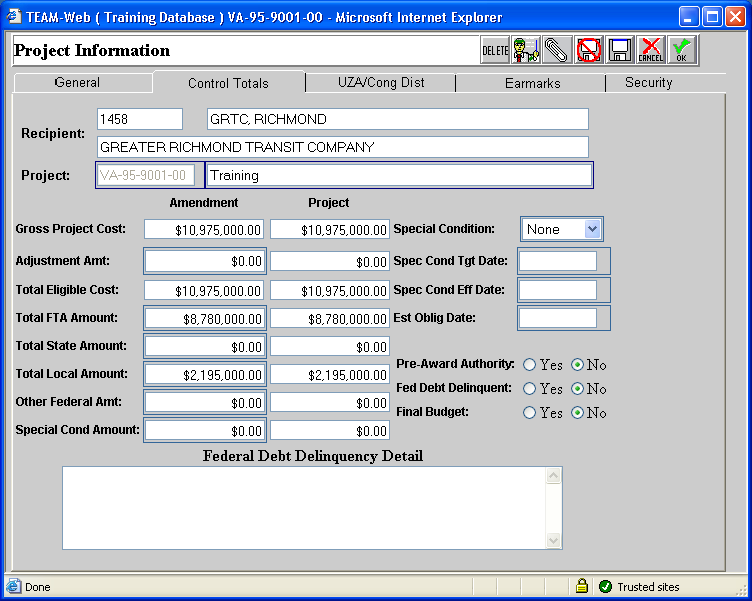This screenshot has height=601, width=752.
Task: Click the Spec Cond Tgt Date field
Action: 557,261
